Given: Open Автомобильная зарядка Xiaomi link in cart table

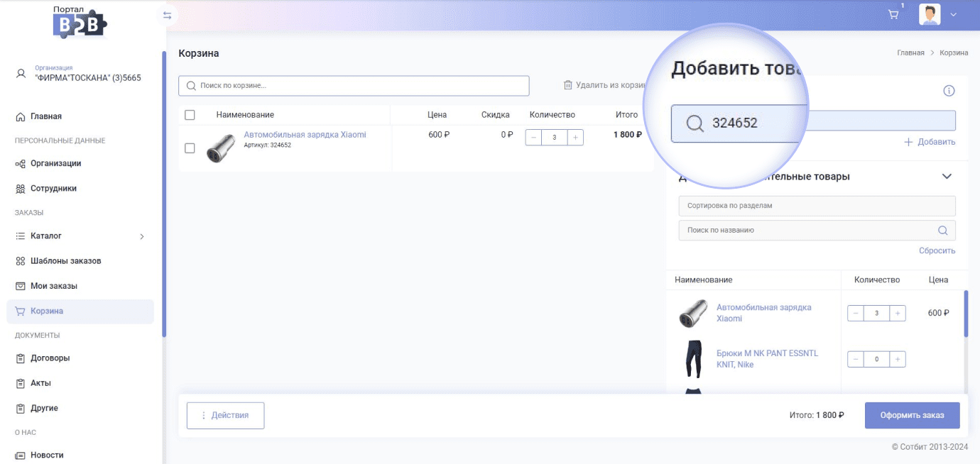Looking at the screenshot, I should tap(305, 135).
